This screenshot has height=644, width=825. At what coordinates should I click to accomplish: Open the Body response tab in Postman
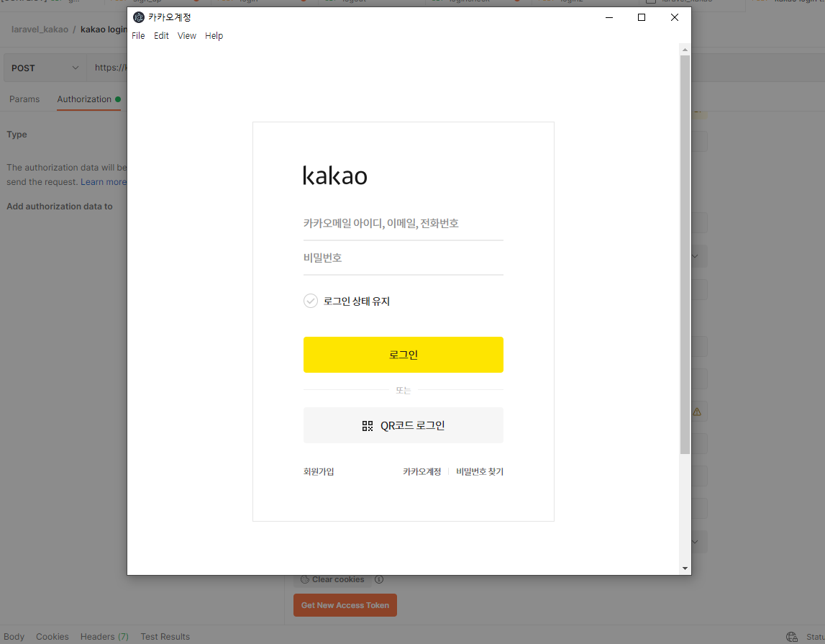click(x=14, y=636)
